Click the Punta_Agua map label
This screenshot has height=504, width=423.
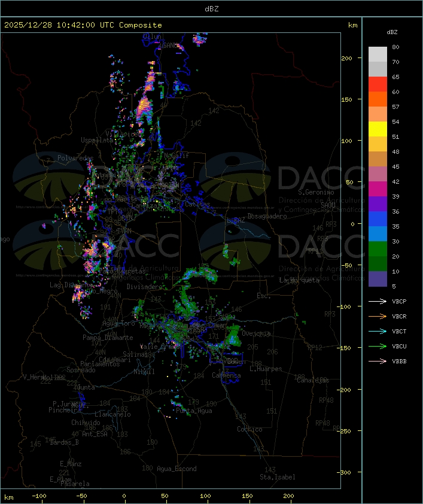pos(194,411)
